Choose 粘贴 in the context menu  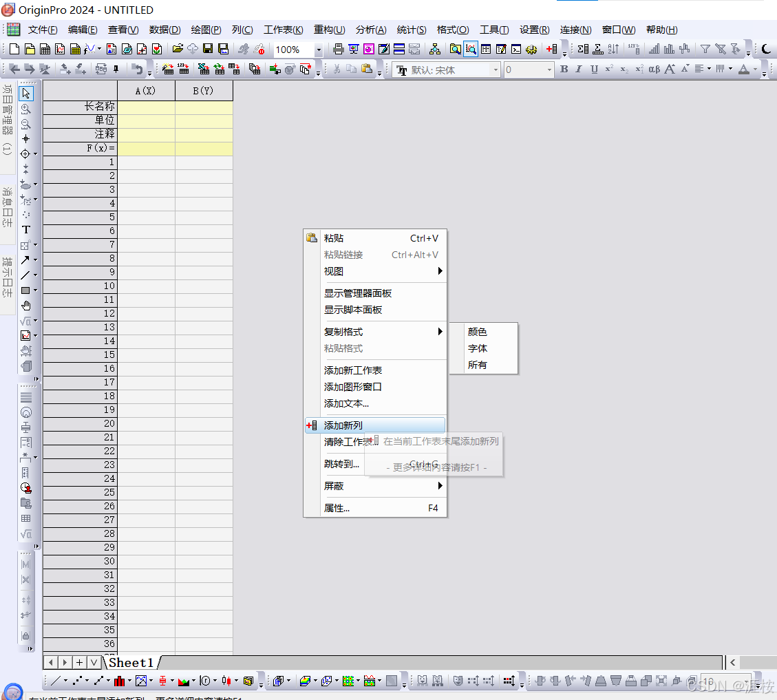(x=375, y=238)
